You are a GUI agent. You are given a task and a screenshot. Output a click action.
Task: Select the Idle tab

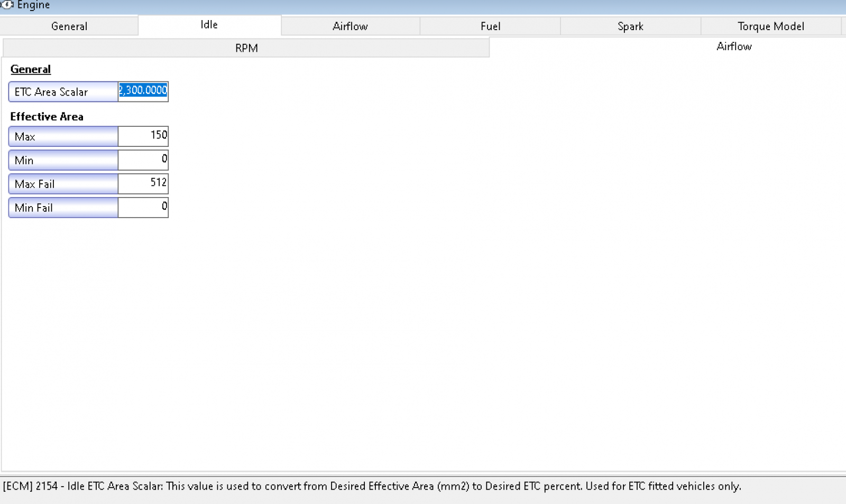[x=209, y=25]
